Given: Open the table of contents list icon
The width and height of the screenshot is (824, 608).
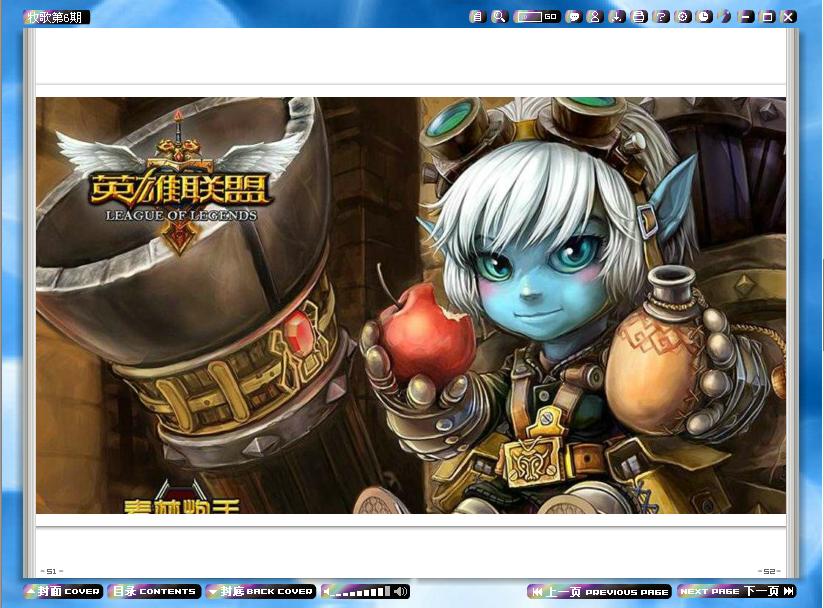Looking at the screenshot, I should (x=477, y=17).
